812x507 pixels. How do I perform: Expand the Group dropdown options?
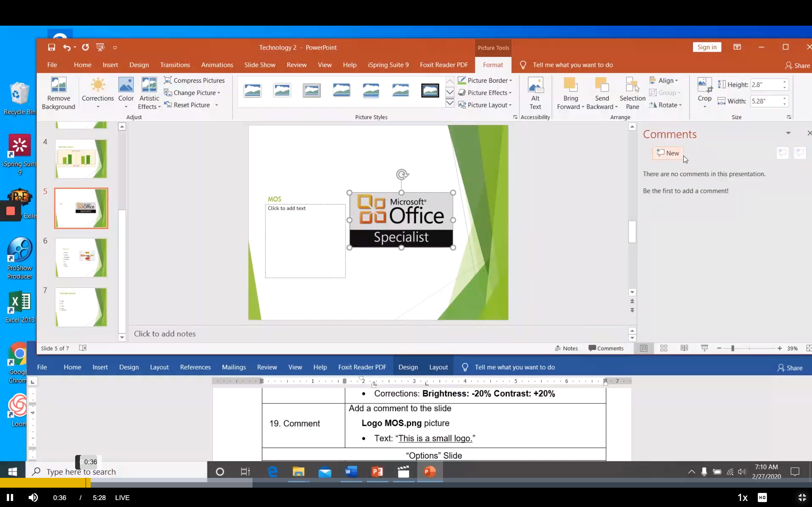(679, 93)
